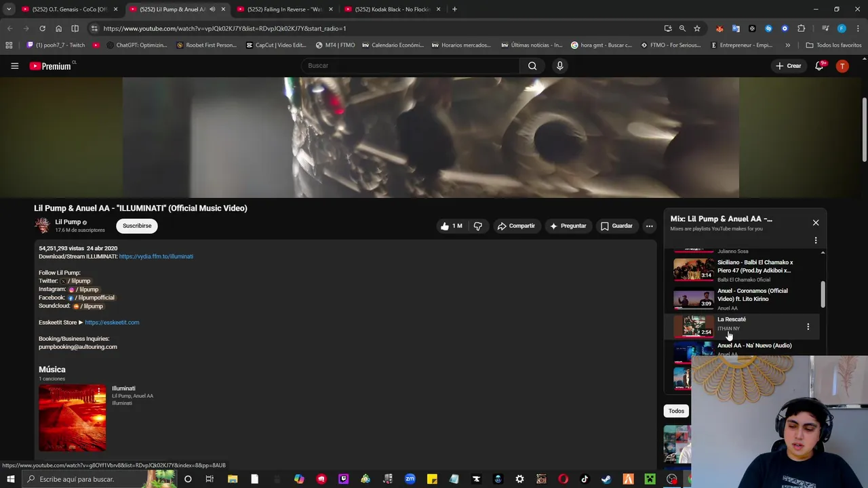868x488 pixels.
Task: Launch TikTok from the taskbar
Action: click(585, 479)
